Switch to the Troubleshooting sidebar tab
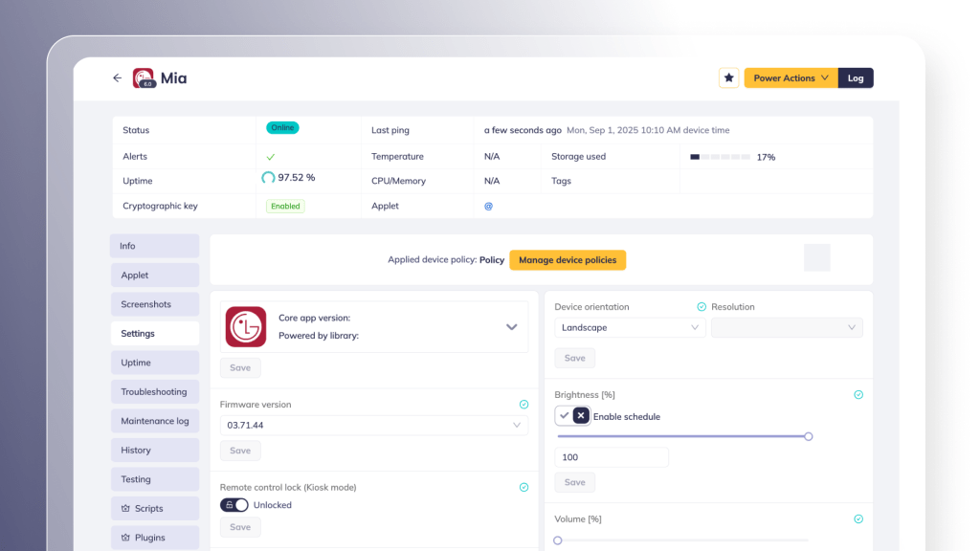The image size is (980, 551). (154, 392)
